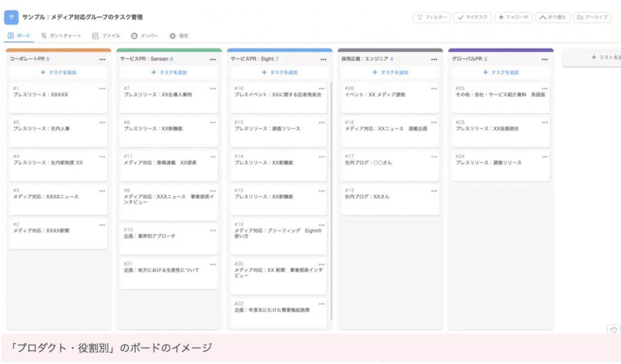Open options for card #11 寄稿連載

[x=213, y=156]
